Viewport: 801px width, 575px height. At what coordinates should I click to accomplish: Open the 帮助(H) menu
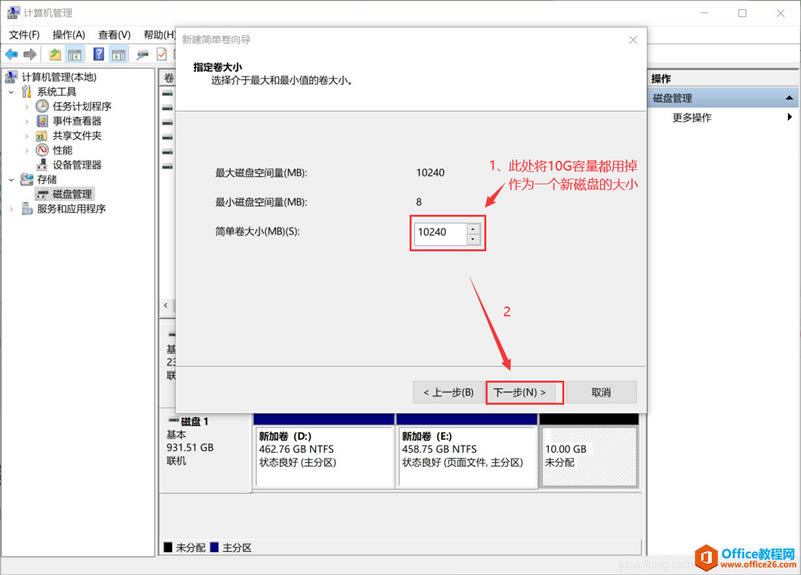point(159,35)
